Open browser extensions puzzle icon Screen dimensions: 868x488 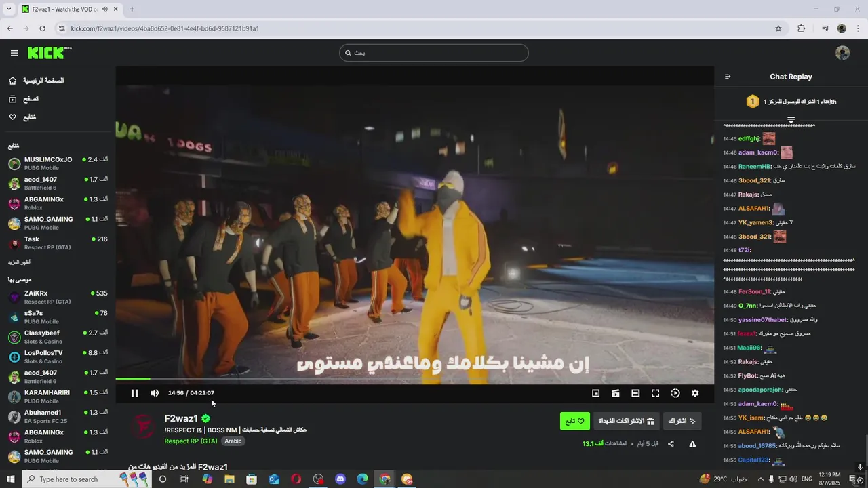pyautogui.click(x=802, y=28)
